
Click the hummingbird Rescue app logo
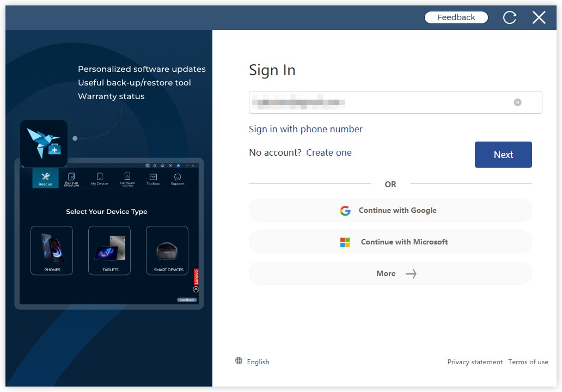[x=44, y=143]
